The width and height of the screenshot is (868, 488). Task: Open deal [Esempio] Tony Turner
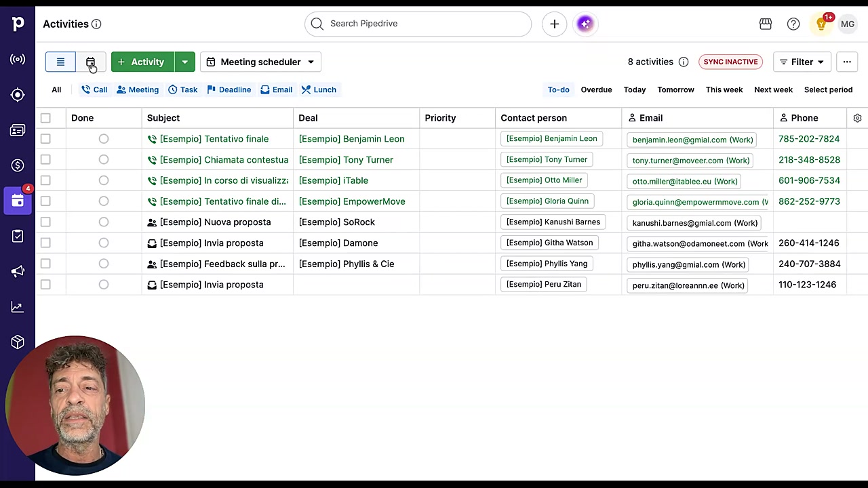pos(346,160)
